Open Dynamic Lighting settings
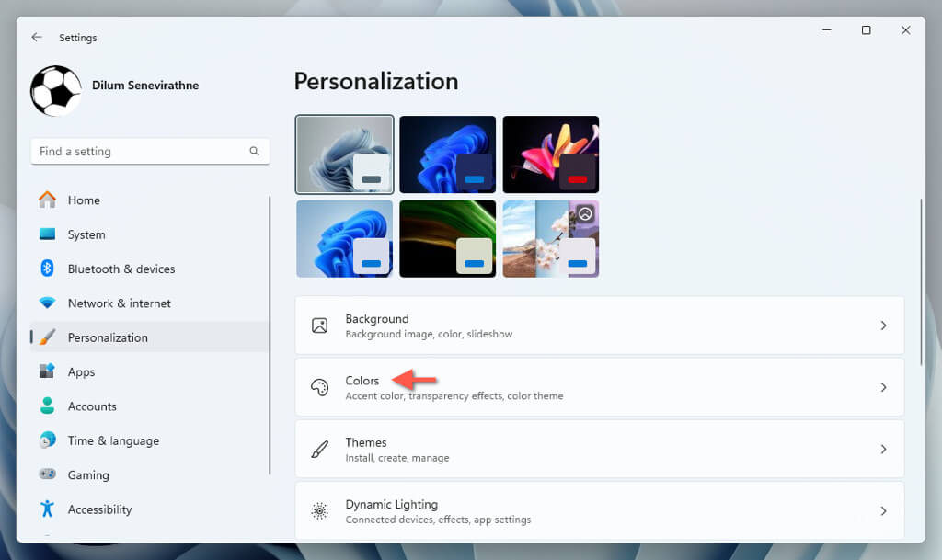The height and width of the screenshot is (560, 942). point(600,510)
